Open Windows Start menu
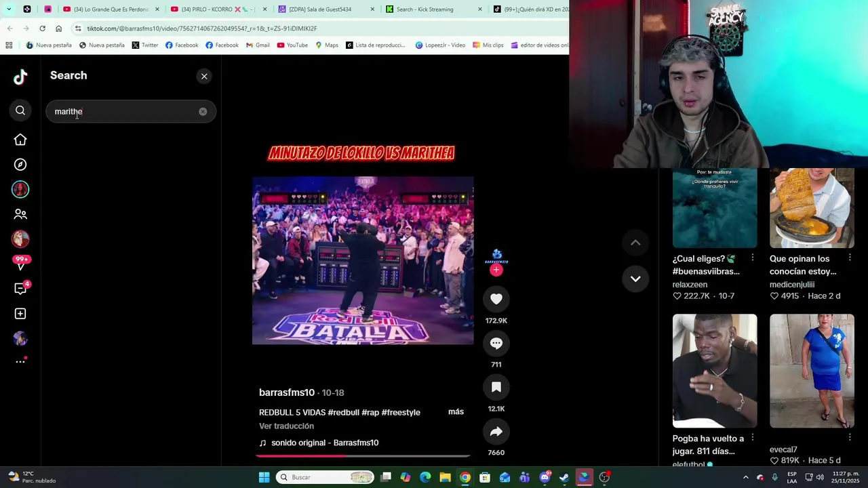Image resolution: width=868 pixels, height=488 pixels. coord(264,477)
